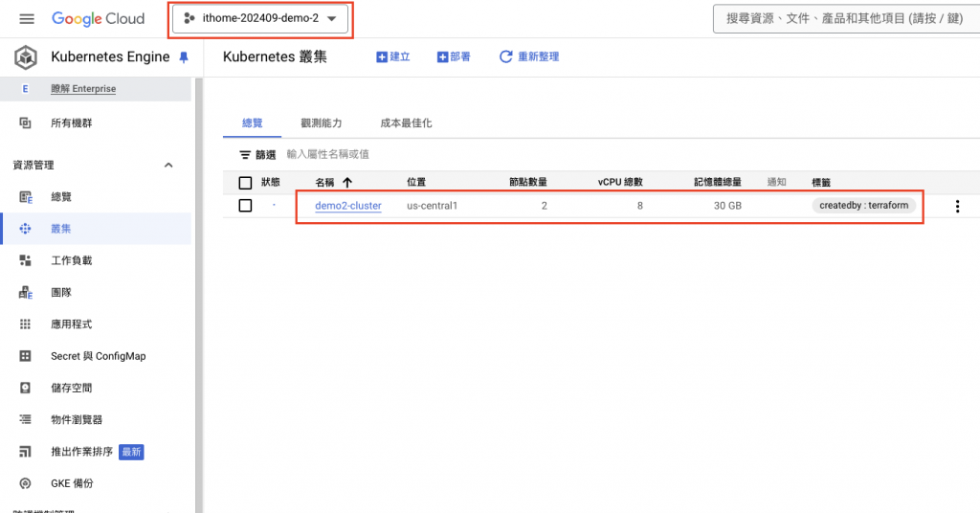
Task: Click the 物件瀏覽器 sidebar icon
Action: pos(25,420)
